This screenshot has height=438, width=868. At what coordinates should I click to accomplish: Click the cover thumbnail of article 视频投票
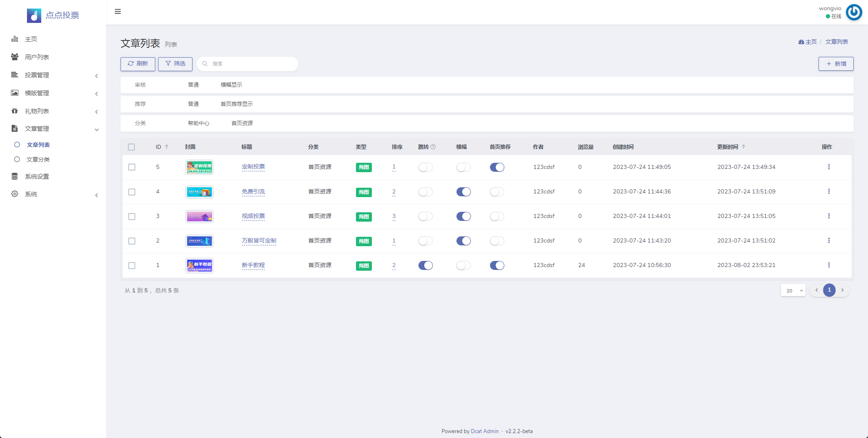coord(199,216)
